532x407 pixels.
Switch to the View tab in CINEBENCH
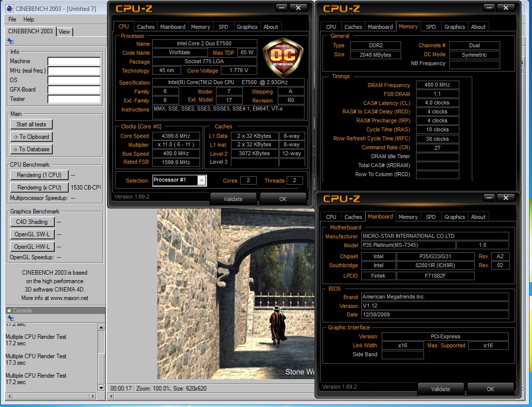pyautogui.click(x=64, y=32)
